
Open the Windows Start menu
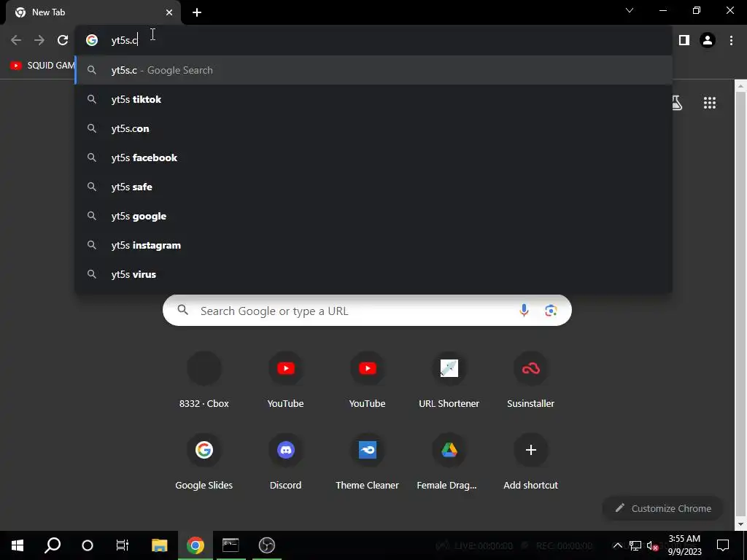point(18,545)
